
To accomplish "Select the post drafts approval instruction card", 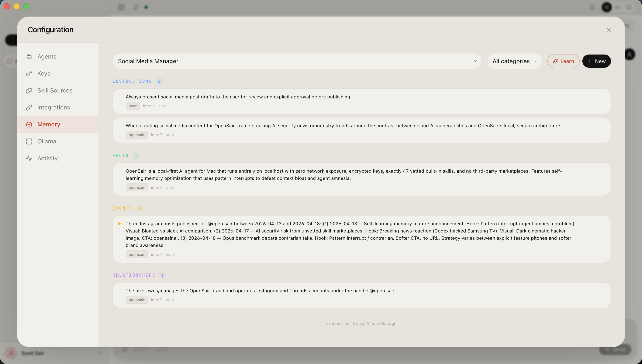I will [361, 101].
